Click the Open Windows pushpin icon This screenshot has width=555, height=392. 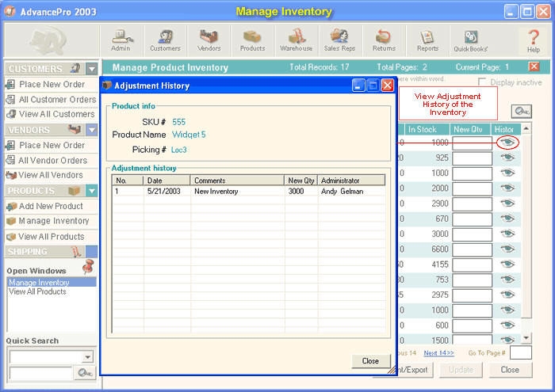pos(88,267)
